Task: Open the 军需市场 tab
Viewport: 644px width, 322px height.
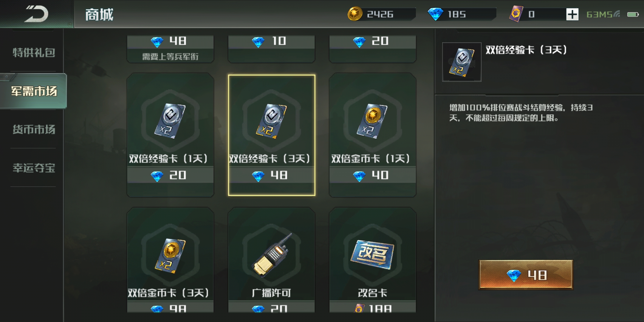Action: 34,91
